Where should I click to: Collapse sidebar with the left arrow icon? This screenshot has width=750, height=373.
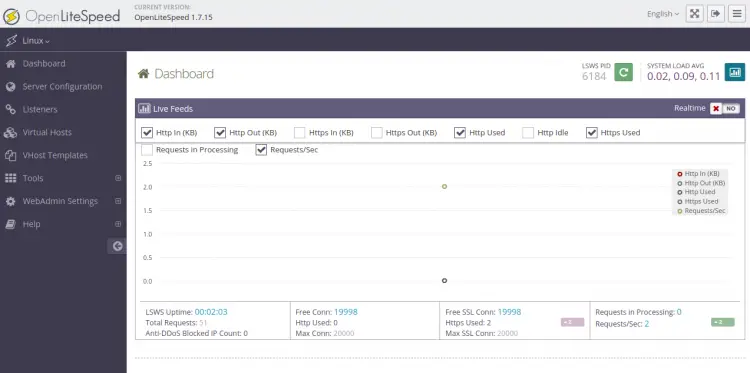[117, 246]
